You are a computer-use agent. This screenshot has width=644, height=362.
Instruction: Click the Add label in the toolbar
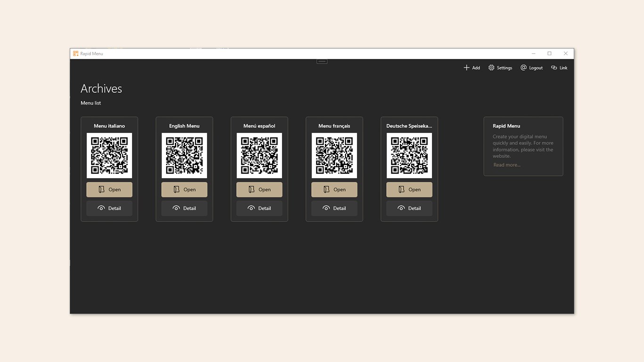pos(476,68)
